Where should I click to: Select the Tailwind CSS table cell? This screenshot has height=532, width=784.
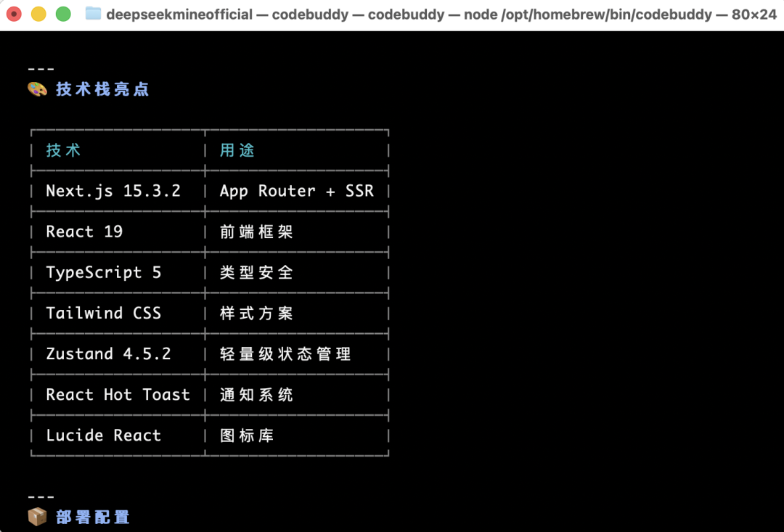[x=103, y=313]
